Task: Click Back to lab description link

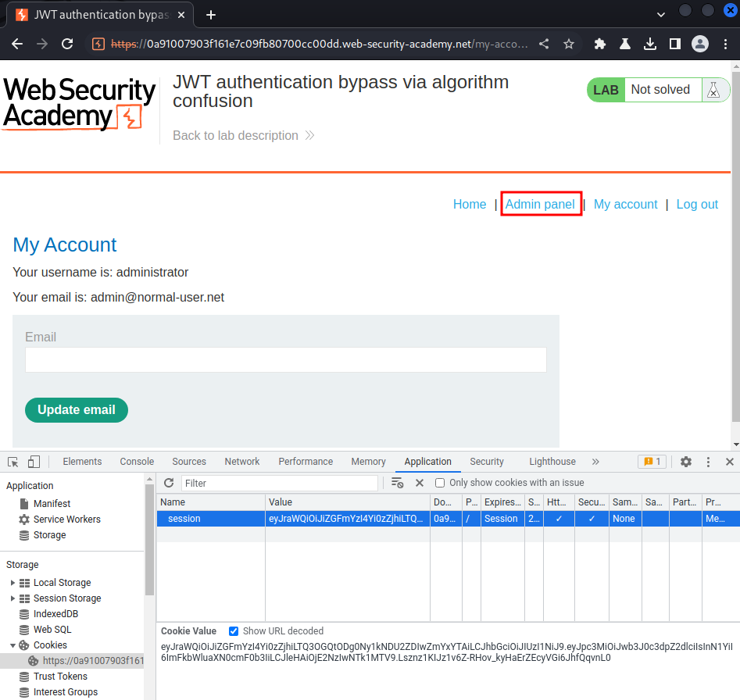Action: [x=244, y=135]
